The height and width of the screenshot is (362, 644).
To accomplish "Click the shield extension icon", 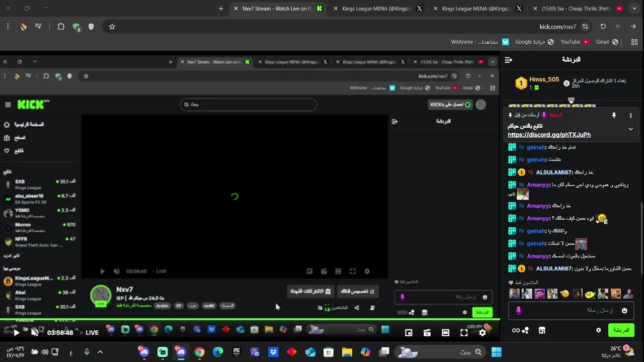I will coord(91,27).
